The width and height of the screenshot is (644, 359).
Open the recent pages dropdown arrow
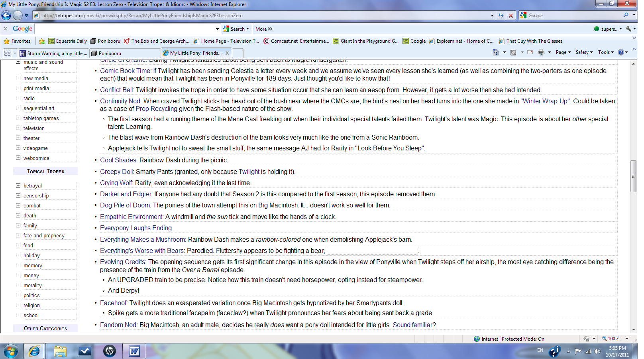26,16
